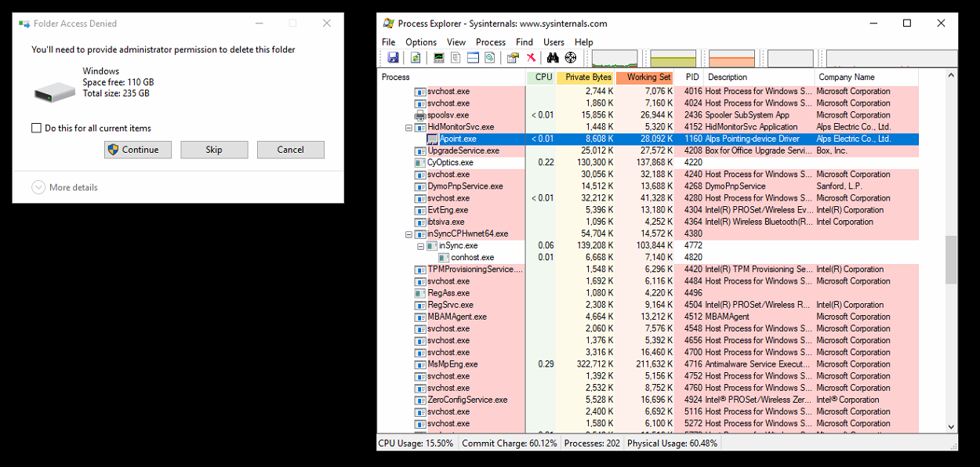Toggle the Show Lower Pane toolbar icon

473,57
